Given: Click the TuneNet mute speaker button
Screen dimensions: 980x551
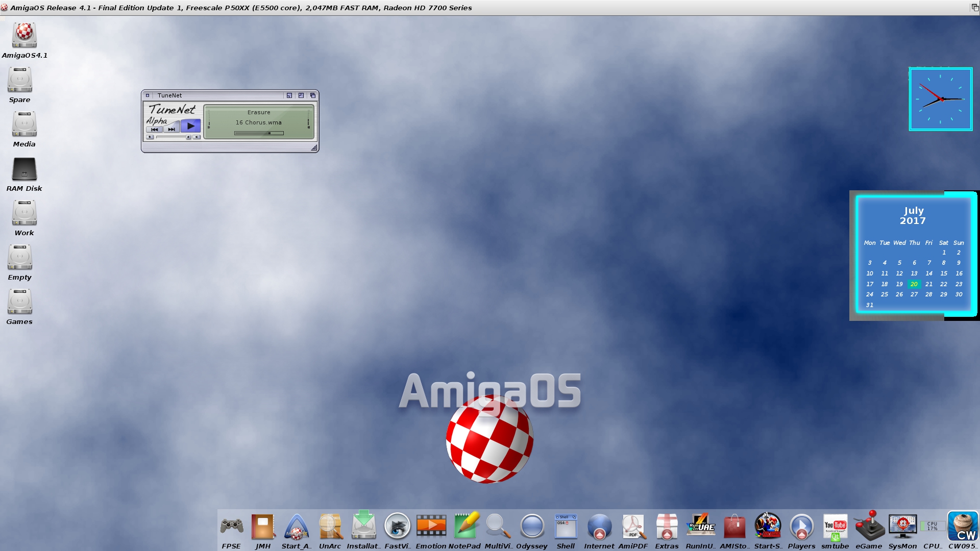Looking at the screenshot, I should coord(197,137).
